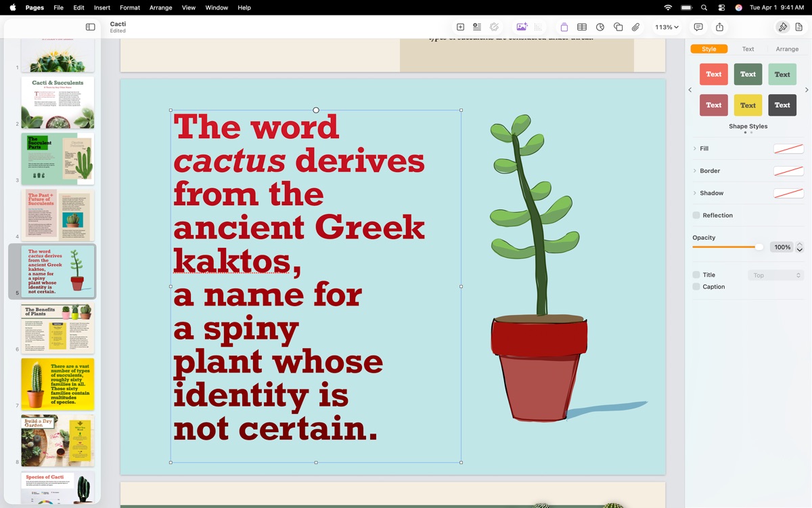The image size is (812, 508).
Task: Apply the yellow Text shape style
Action: pyautogui.click(x=748, y=105)
